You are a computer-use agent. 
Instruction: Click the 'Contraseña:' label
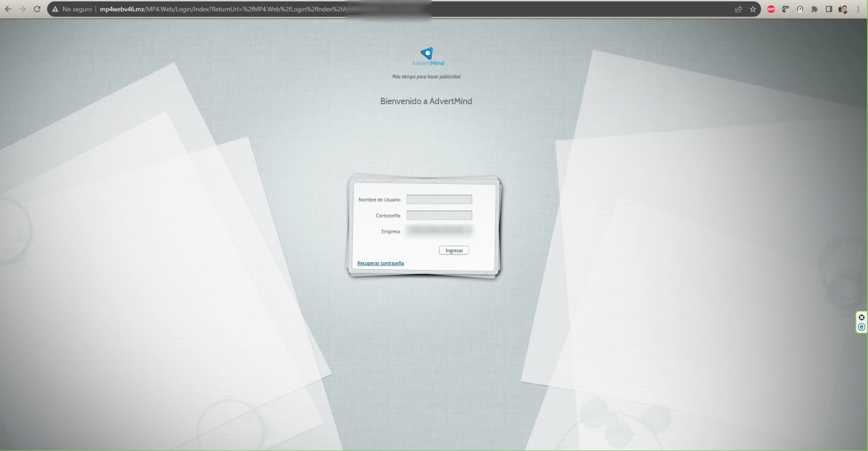coord(388,216)
